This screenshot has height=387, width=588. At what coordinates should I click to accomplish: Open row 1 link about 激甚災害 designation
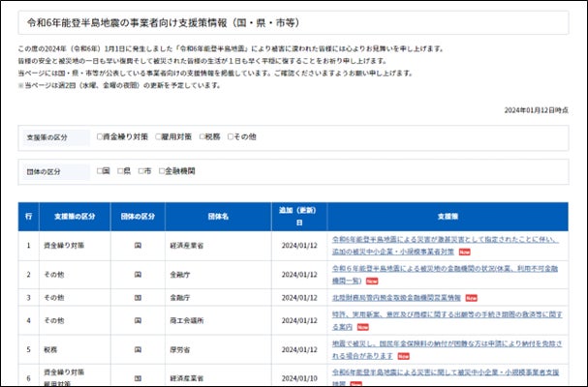(446, 246)
